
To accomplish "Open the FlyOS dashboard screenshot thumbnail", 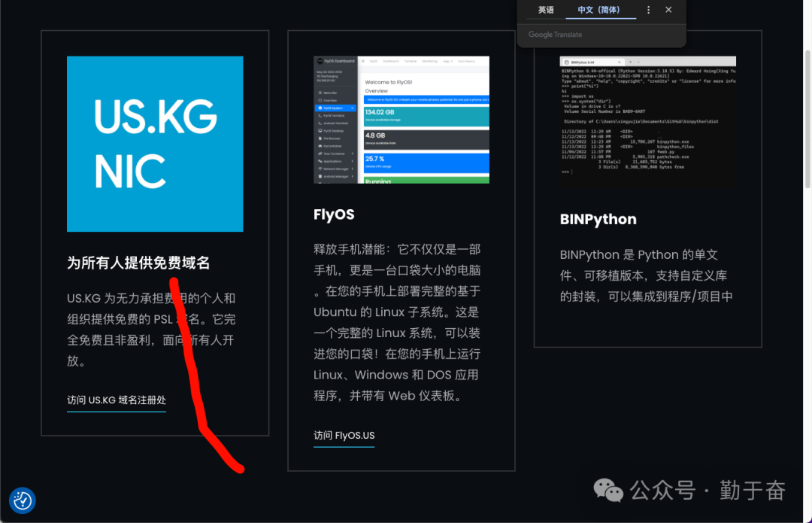I will [x=401, y=120].
